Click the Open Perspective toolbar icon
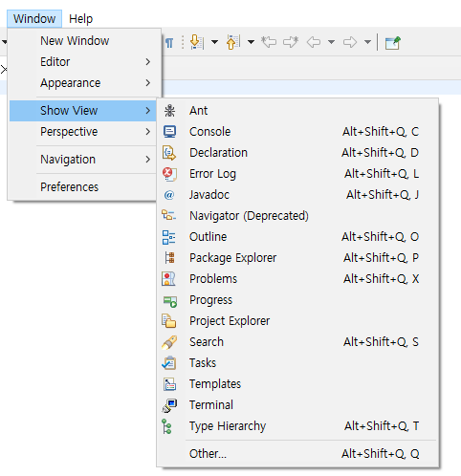Viewport: 461px width, 476px height. tap(392, 43)
